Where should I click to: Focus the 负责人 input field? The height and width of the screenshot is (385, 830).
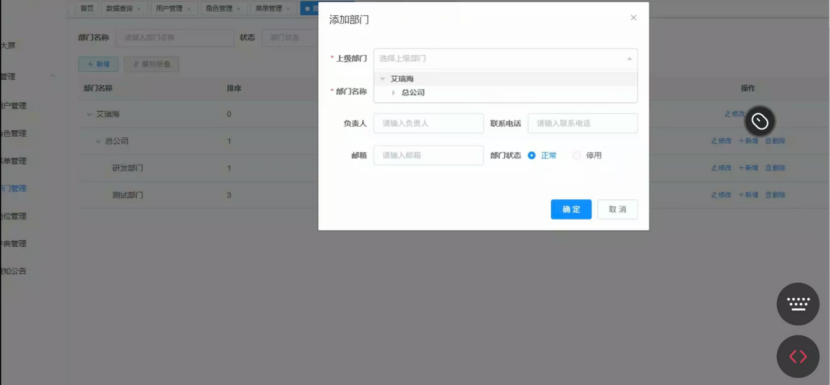point(428,123)
